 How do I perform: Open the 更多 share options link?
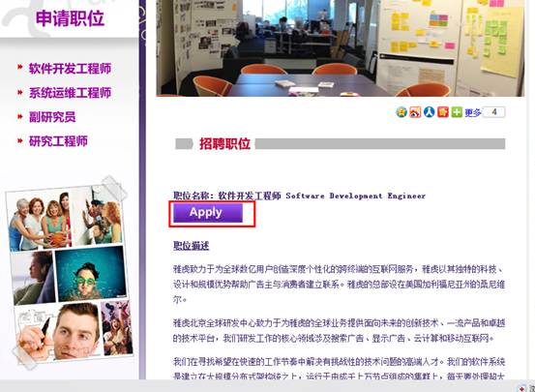(x=472, y=112)
